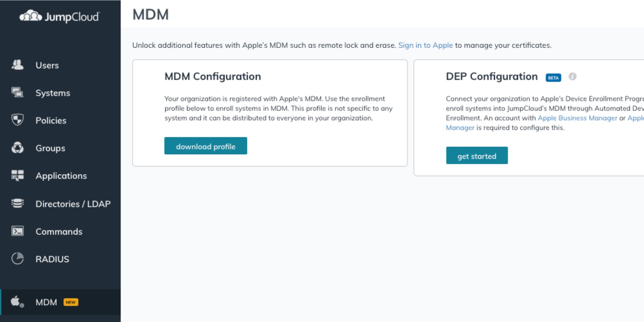
Task: Click the Users people icon in sidebar
Action: click(x=17, y=65)
